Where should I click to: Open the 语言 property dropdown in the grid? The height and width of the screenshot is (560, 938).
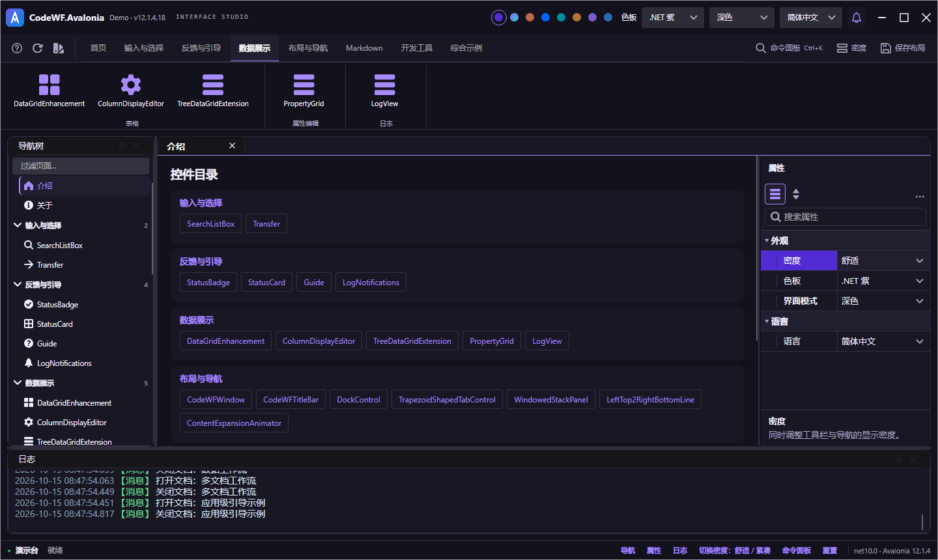tap(883, 341)
